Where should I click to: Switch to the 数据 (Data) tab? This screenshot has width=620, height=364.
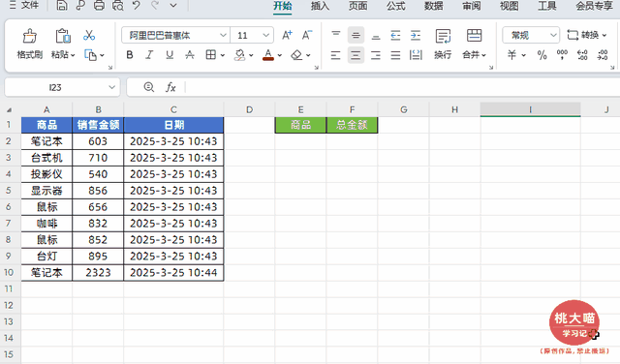434,6
